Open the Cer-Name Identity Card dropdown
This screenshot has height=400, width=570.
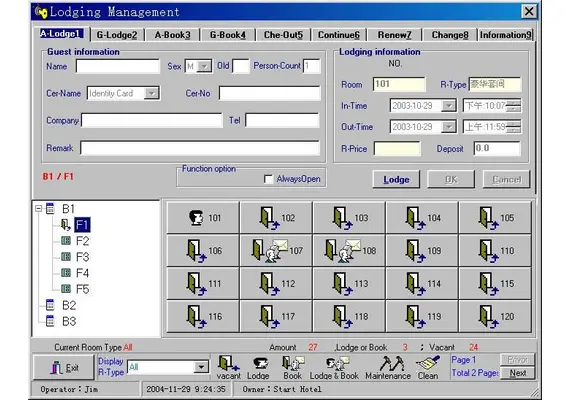pos(152,93)
